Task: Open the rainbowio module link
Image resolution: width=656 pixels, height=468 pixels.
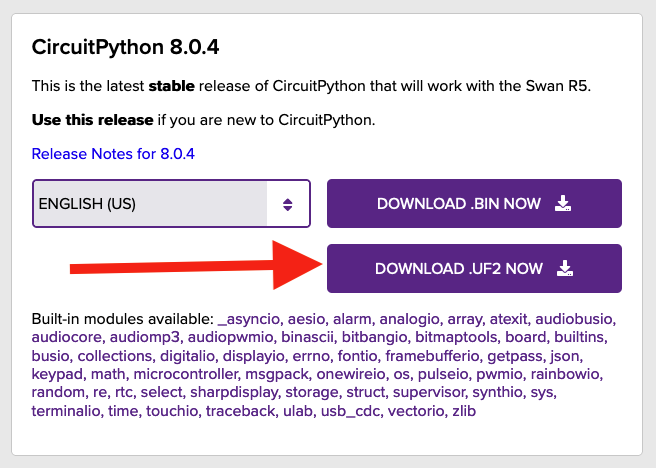Action: coord(565,374)
